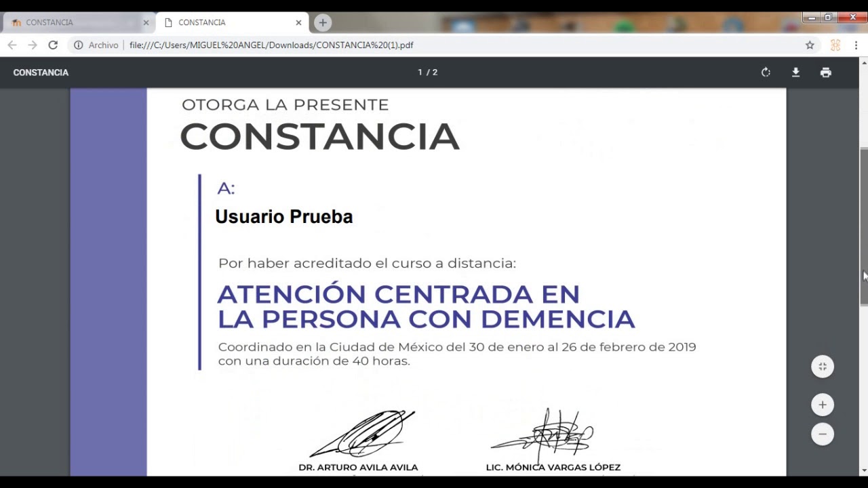This screenshot has width=868, height=488.
Task: Open a new browser tab
Action: pyautogui.click(x=323, y=22)
